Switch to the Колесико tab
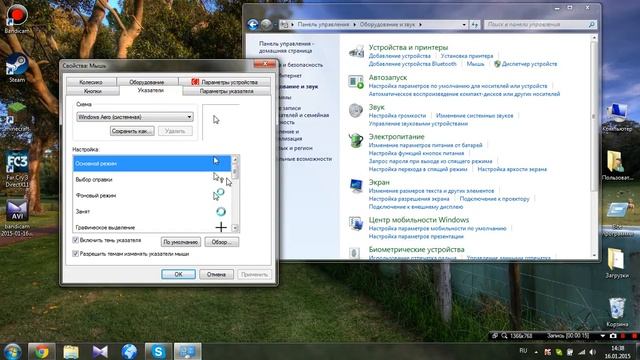Screen dimensions: 640x360 [x=91, y=82]
